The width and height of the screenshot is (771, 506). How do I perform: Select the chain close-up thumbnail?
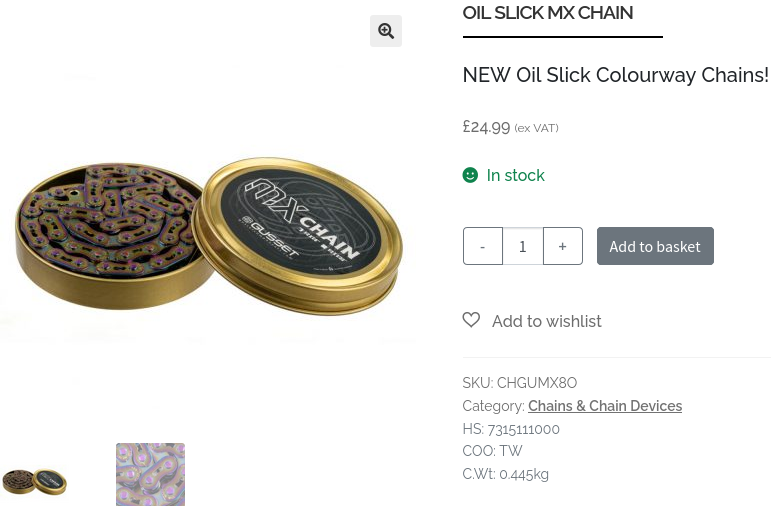150,475
